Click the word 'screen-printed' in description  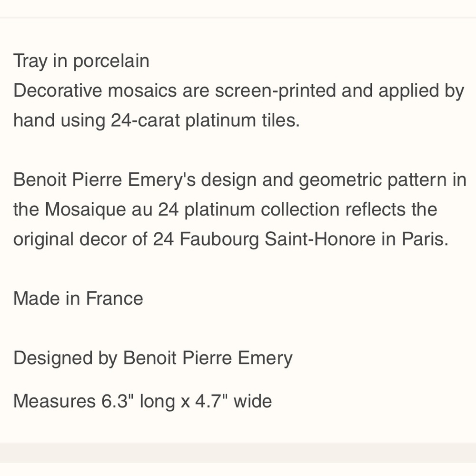point(275,91)
